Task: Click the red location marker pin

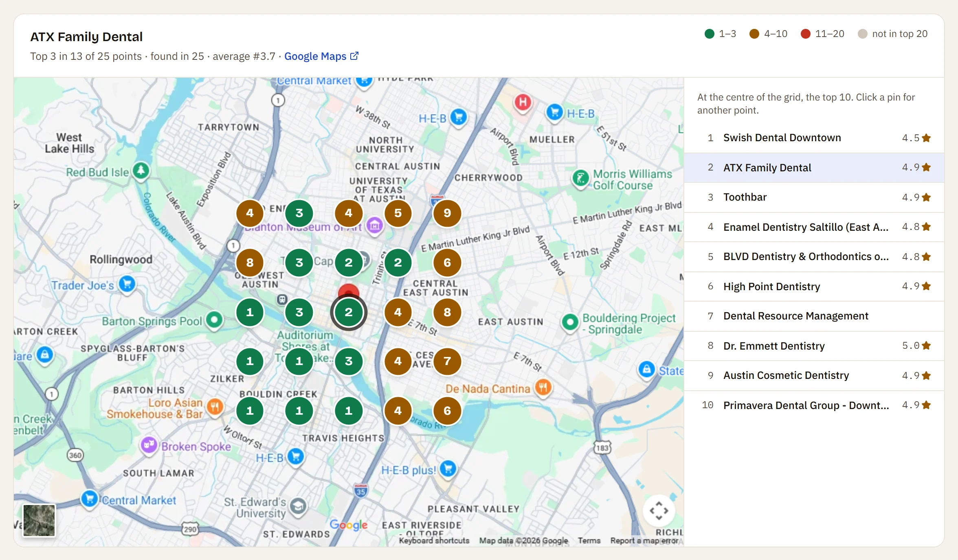Action: [x=349, y=291]
